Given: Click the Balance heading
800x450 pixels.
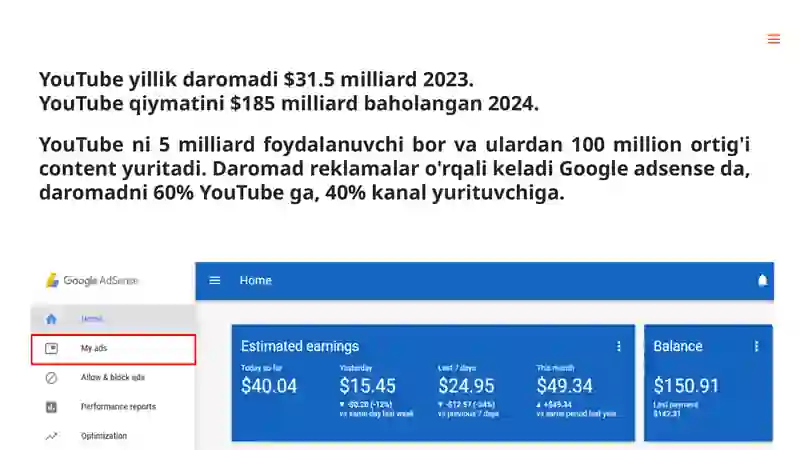Looking at the screenshot, I should 678,346.
